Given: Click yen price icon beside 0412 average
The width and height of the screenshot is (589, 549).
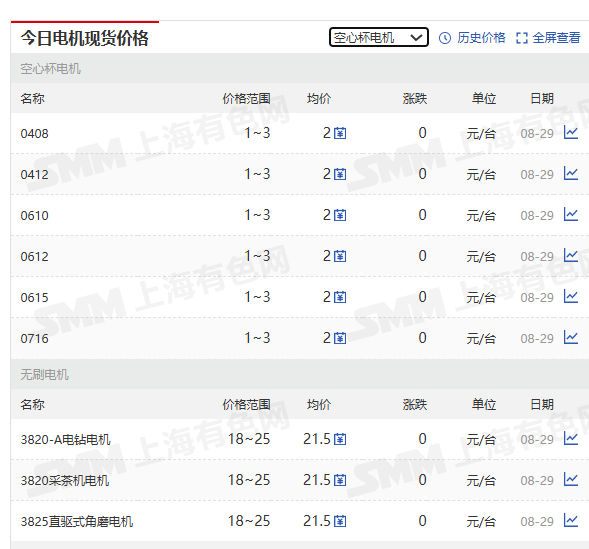Looking at the screenshot, I should coord(340,174).
